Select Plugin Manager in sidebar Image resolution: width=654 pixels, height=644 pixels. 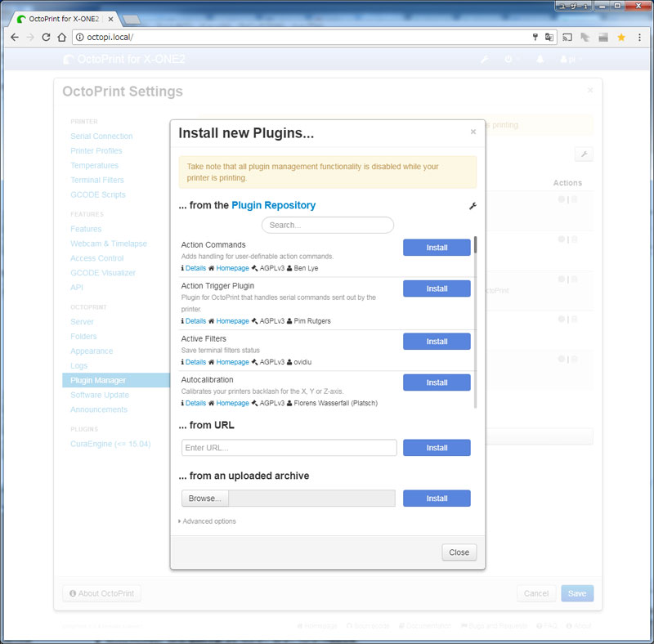point(116,380)
